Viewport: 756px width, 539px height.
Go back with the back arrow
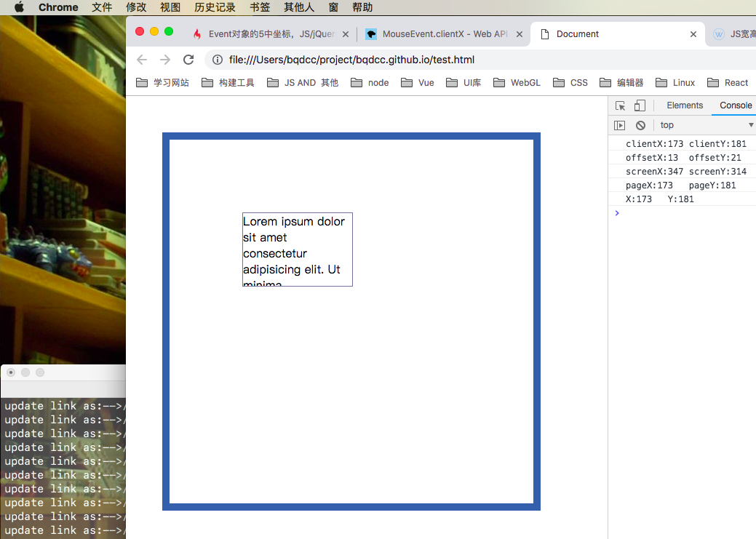142,60
